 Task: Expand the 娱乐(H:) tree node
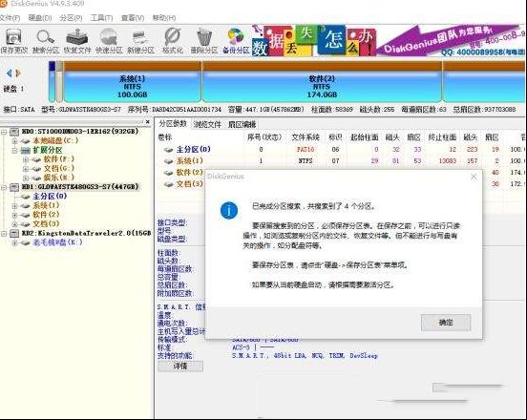point(26,178)
